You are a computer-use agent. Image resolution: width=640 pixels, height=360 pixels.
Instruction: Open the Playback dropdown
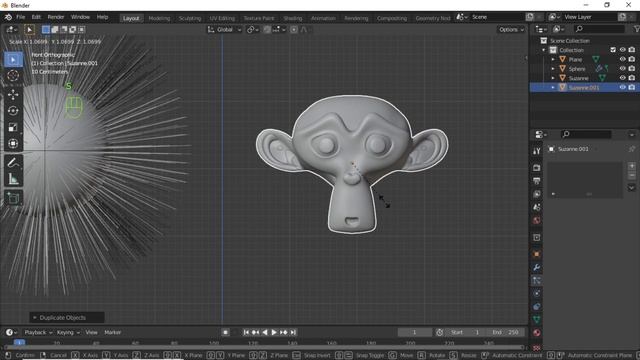pos(38,332)
